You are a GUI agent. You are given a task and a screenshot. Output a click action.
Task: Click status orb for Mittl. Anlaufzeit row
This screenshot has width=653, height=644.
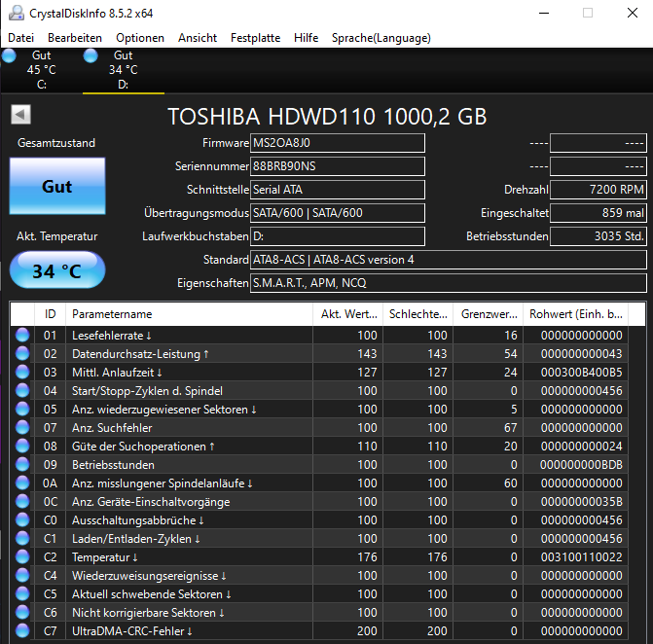pos(22,372)
